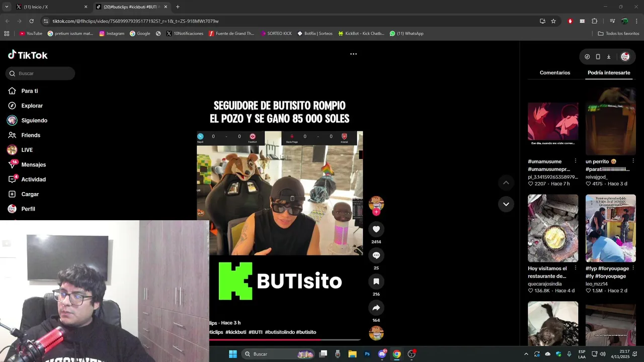
Task: Open the Windows Start menu
Action: click(233, 354)
